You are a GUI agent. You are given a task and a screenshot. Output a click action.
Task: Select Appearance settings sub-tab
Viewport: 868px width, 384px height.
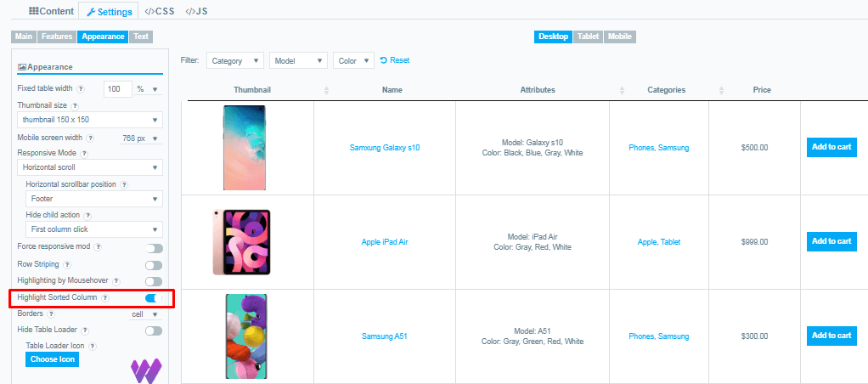click(103, 37)
